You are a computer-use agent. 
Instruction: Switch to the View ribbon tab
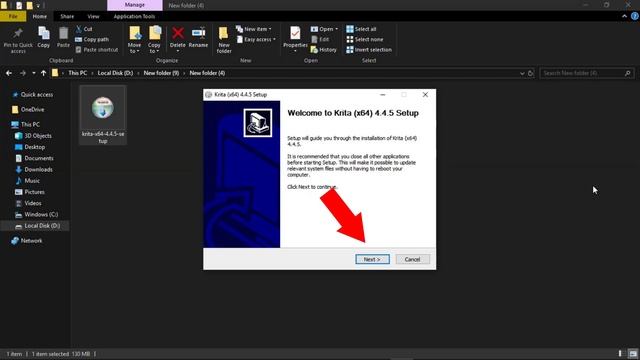(93, 16)
